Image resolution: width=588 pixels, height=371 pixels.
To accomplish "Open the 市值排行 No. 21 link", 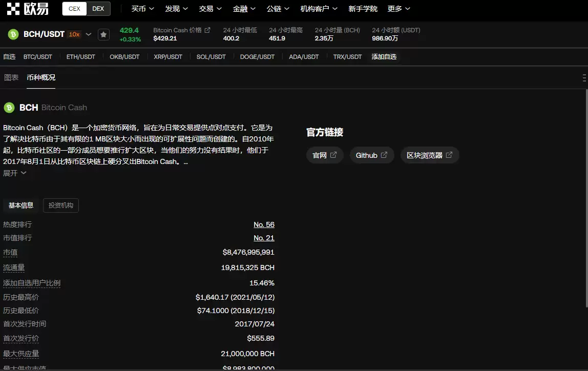I will tap(264, 238).
